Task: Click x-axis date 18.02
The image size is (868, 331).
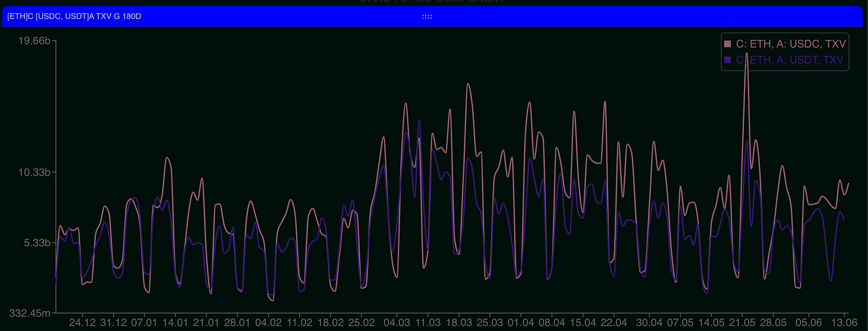Action: click(x=330, y=323)
